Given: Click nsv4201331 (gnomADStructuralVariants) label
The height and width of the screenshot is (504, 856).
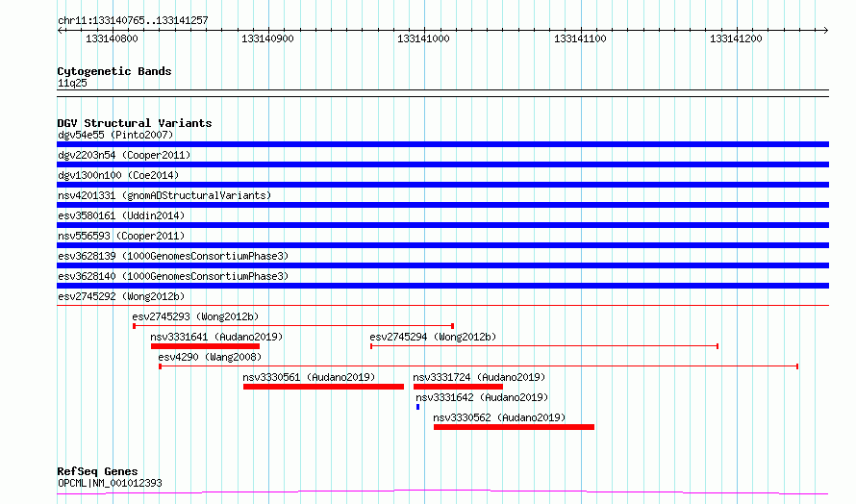Looking at the screenshot, I should pyautogui.click(x=164, y=195).
